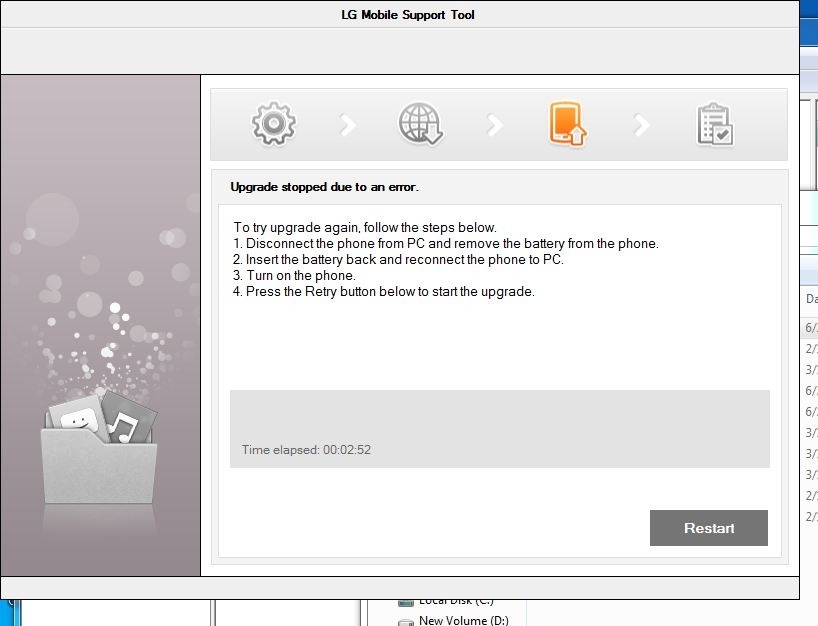Click the chevron between gear and globe
The height and width of the screenshot is (626, 818).
coord(347,125)
